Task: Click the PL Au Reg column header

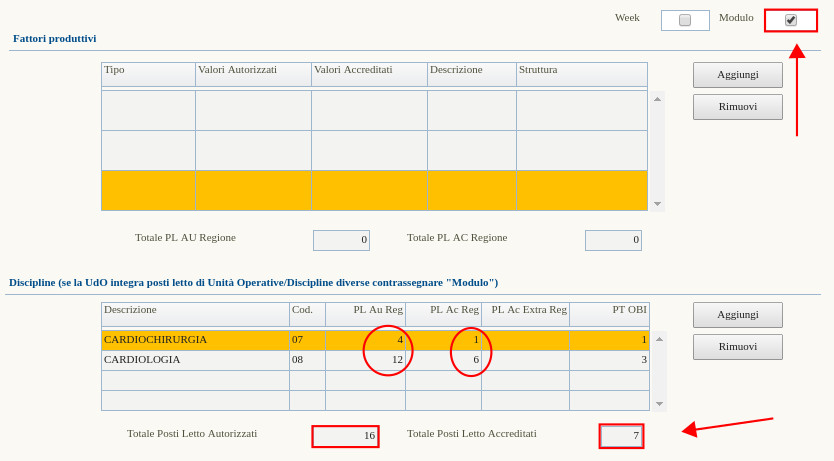Action: click(x=365, y=310)
